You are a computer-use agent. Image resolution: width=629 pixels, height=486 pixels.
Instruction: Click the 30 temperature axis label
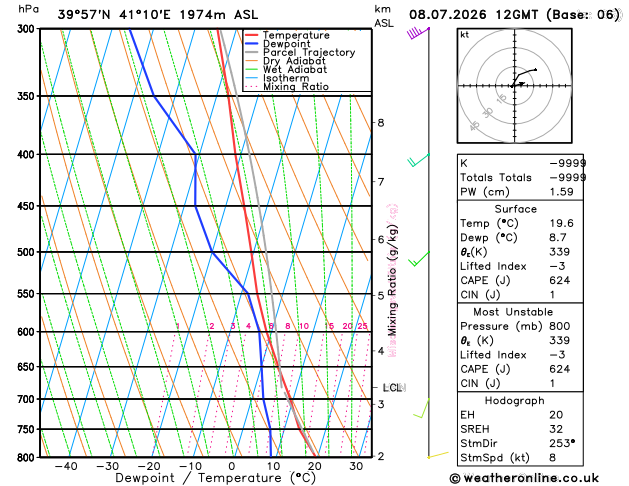pos(356,466)
